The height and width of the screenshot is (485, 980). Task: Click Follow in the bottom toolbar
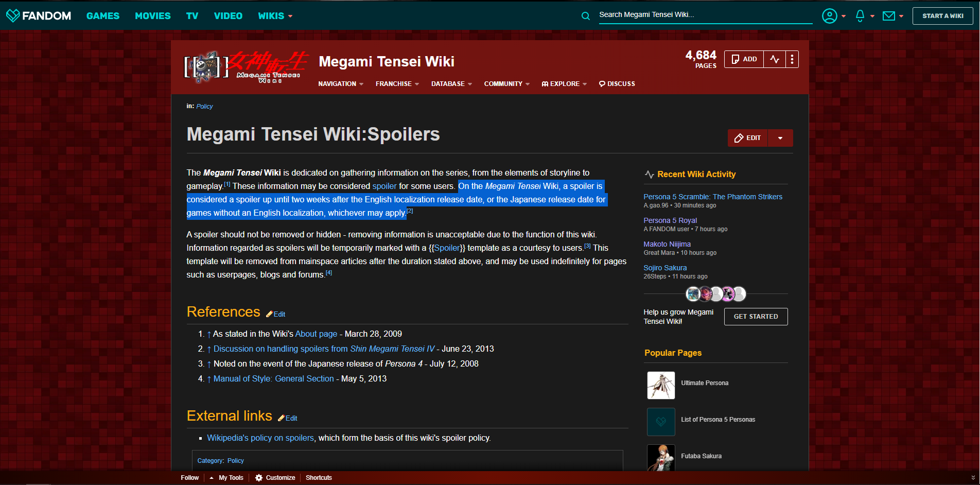pyautogui.click(x=189, y=478)
